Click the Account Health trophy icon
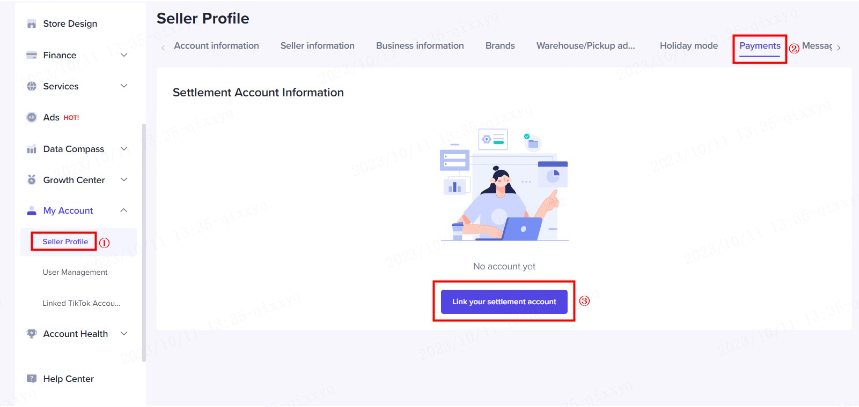 point(32,334)
